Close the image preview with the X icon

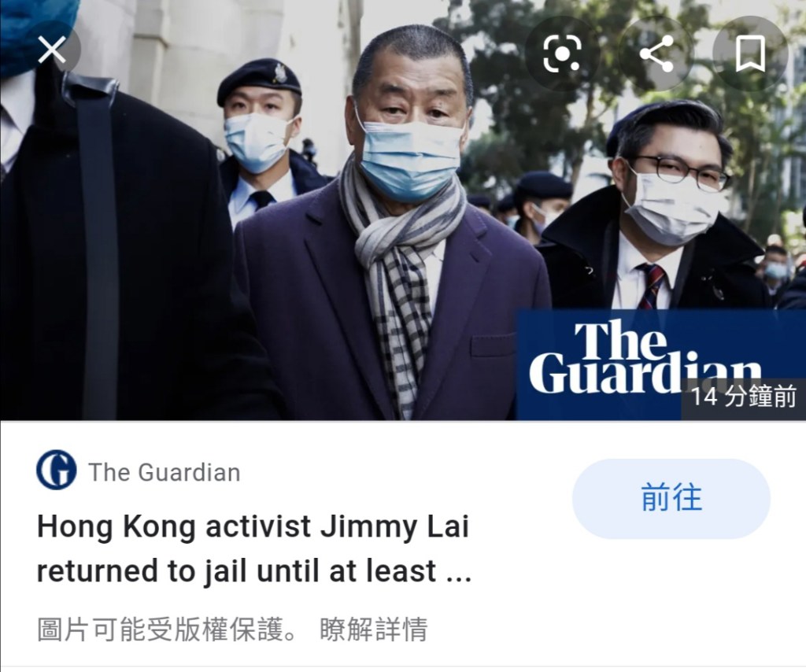[x=52, y=50]
